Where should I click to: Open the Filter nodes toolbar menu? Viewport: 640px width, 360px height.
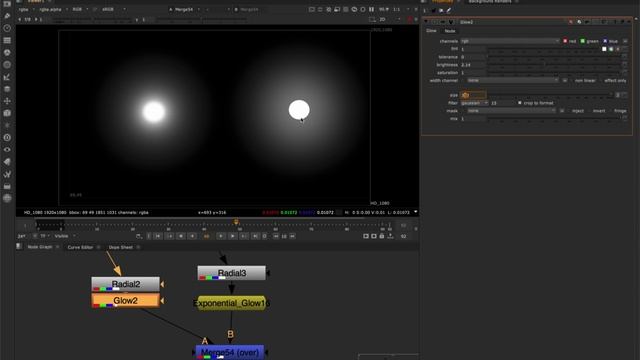[x=7, y=65]
